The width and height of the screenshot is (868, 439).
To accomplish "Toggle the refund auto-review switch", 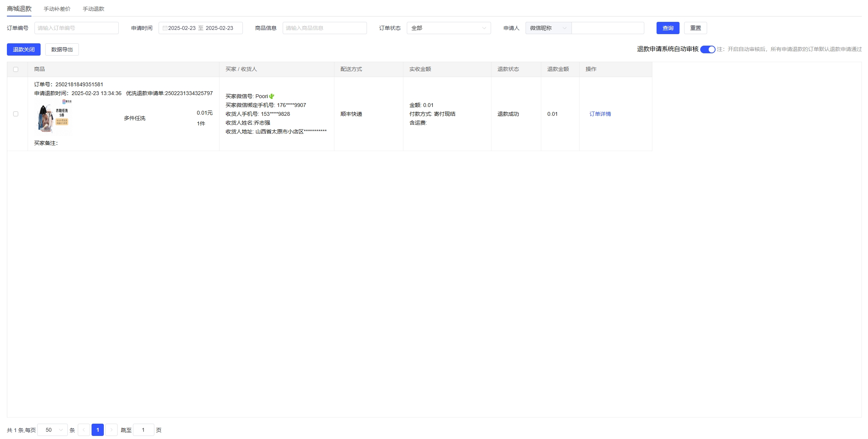I will coord(708,49).
